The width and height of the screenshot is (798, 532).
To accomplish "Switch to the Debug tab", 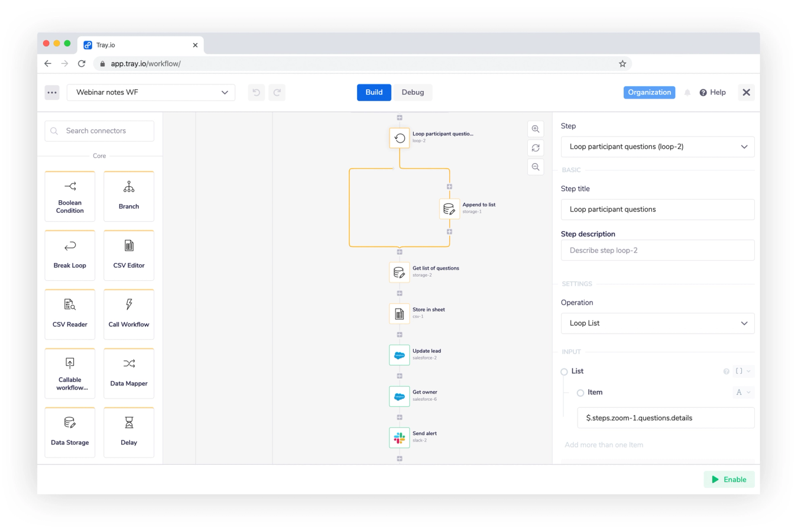I will [x=413, y=92].
